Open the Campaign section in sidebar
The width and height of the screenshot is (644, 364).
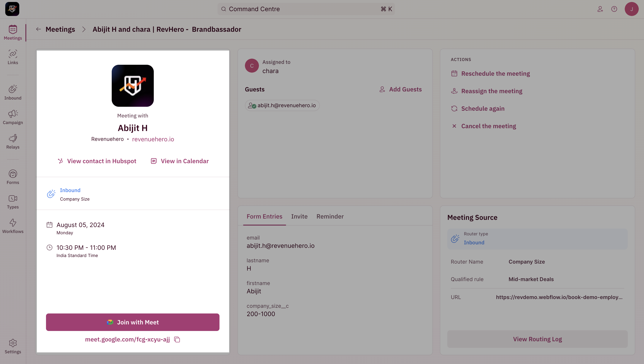click(13, 117)
